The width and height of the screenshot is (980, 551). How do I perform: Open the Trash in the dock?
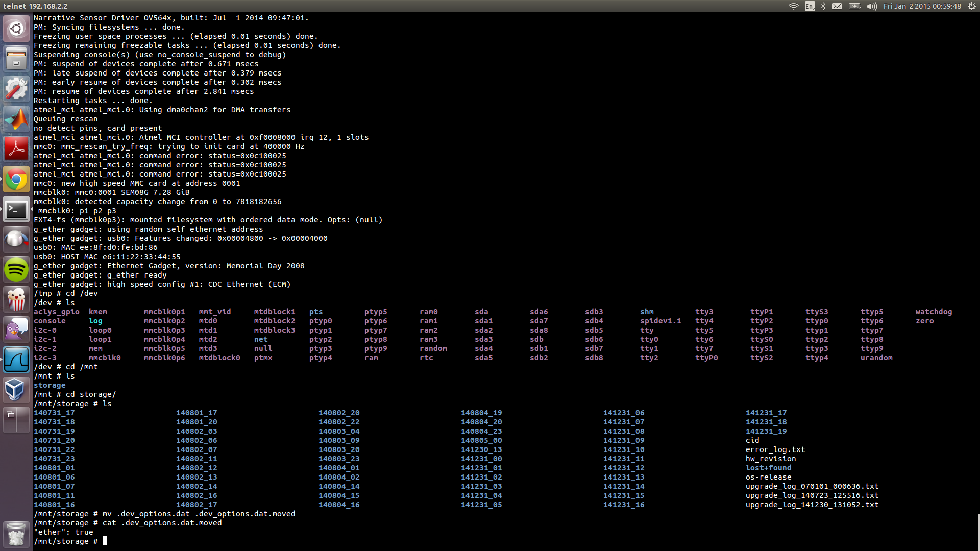tap(16, 534)
